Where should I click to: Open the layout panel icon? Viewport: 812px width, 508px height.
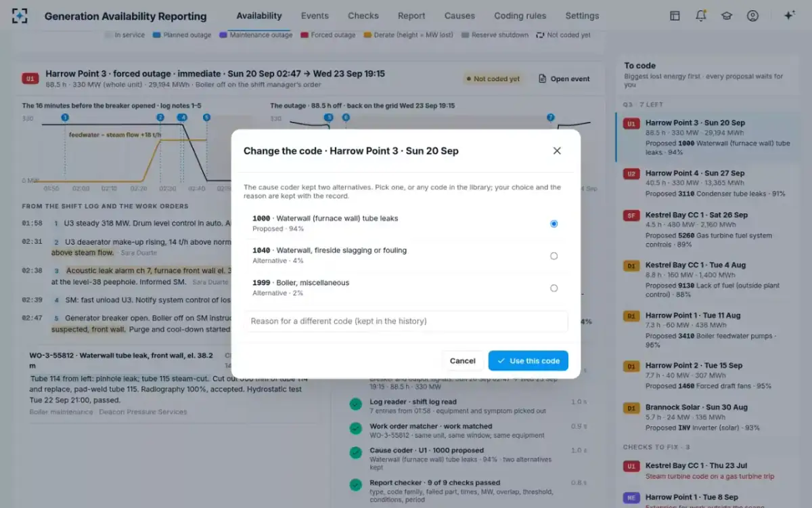pyautogui.click(x=675, y=16)
